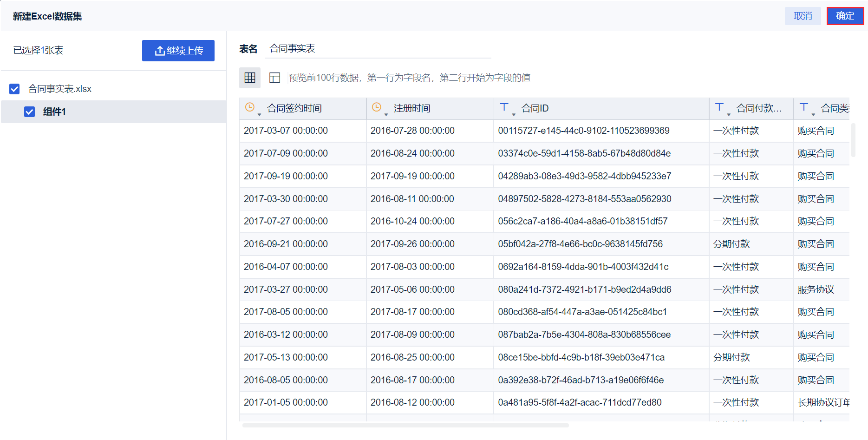This screenshot has height=440, width=868.
Task: Switch to the field layout view icon
Action: point(275,78)
